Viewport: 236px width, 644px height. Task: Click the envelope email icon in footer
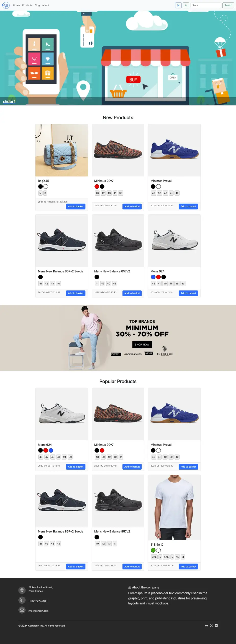(x=22, y=610)
